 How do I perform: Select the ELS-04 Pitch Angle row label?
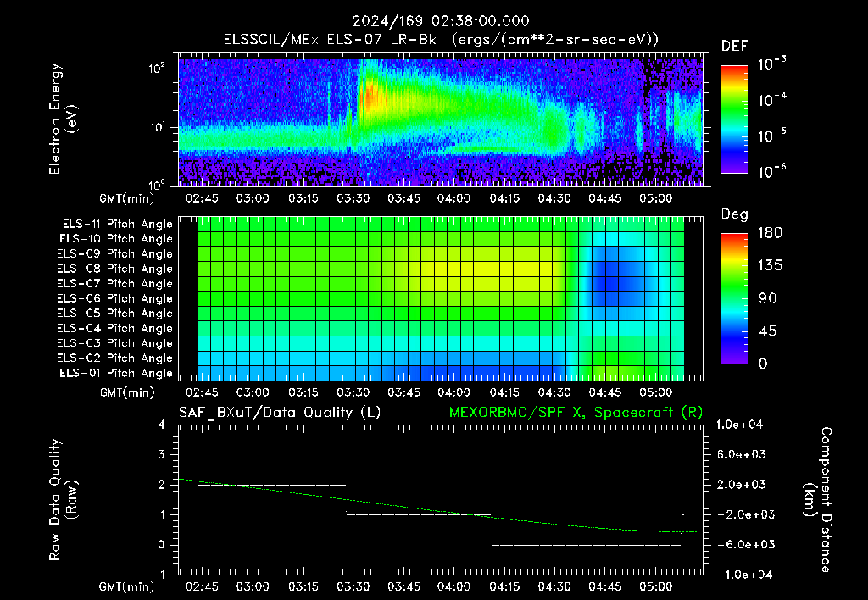coord(114,329)
